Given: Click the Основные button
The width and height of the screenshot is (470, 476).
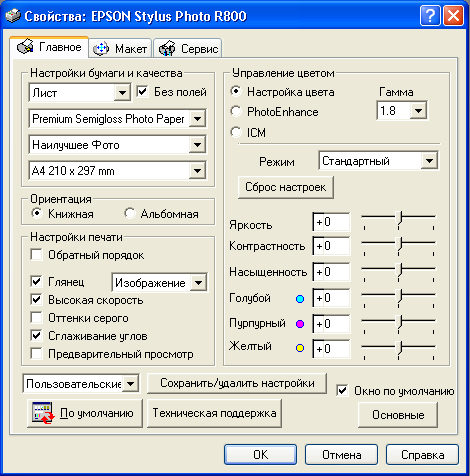Looking at the screenshot, I should coord(398,415).
